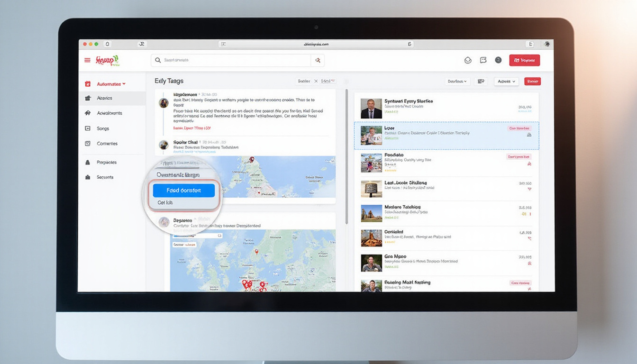Viewport: 637px width, 364px height.
Task: Click the red button in the top-right header
Action: click(x=524, y=60)
